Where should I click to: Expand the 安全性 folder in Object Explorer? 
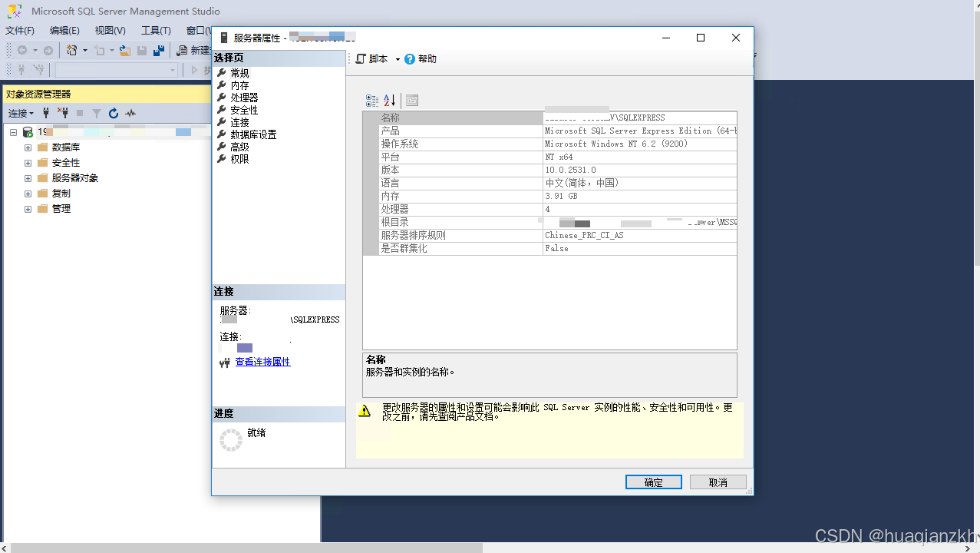[28, 163]
